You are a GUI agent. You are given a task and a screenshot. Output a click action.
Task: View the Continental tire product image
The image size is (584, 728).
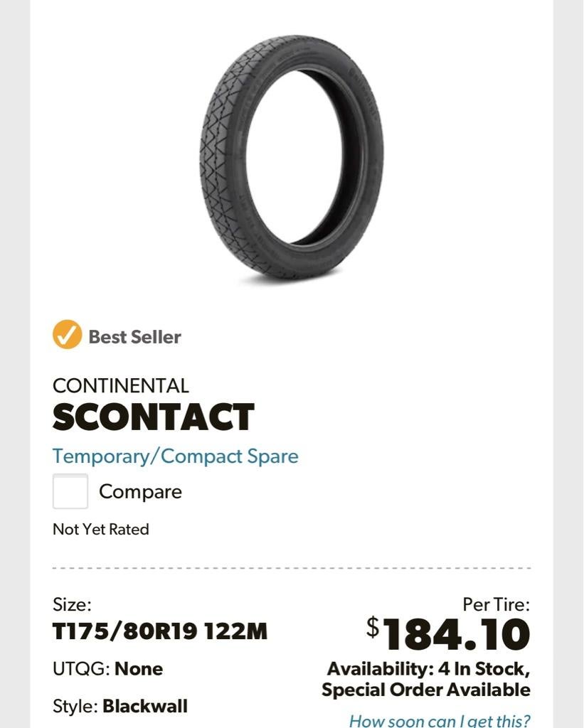point(292,159)
